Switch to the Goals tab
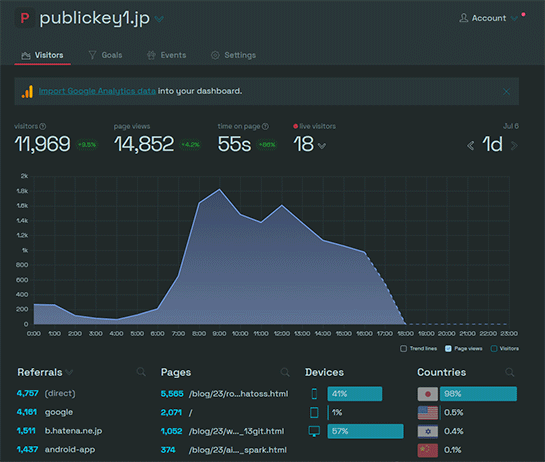545x462 pixels. [105, 55]
